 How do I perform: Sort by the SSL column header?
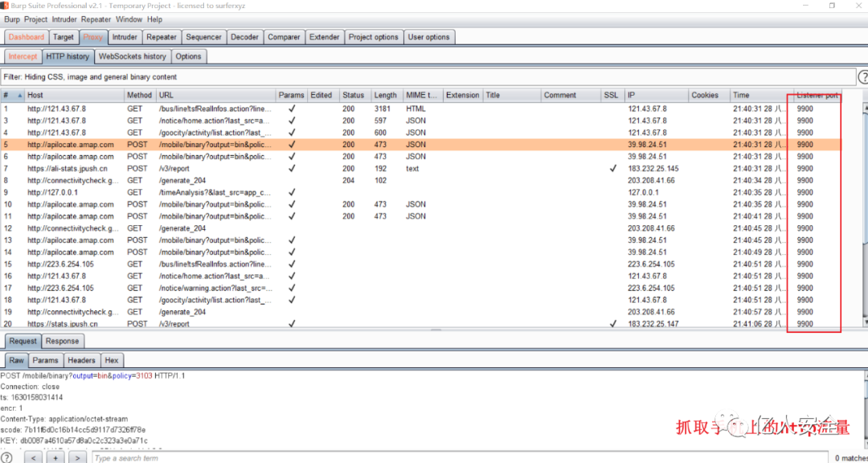pos(612,96)
